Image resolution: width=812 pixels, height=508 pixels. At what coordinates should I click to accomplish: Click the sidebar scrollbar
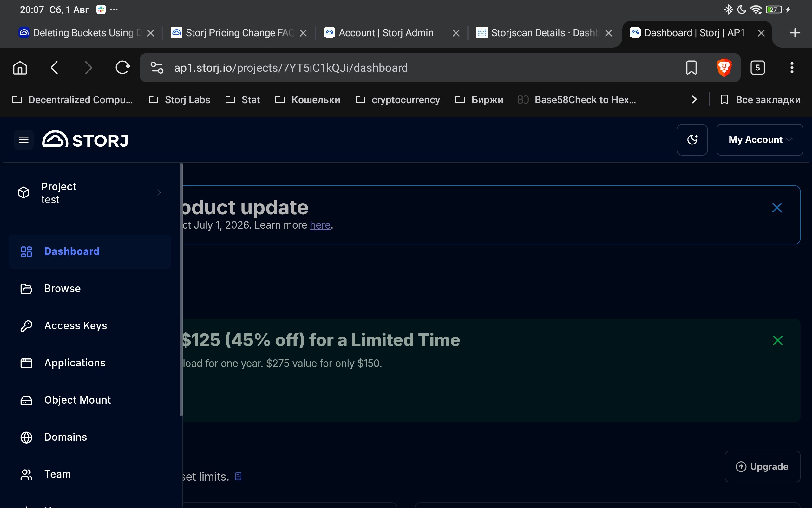(181, 290)
